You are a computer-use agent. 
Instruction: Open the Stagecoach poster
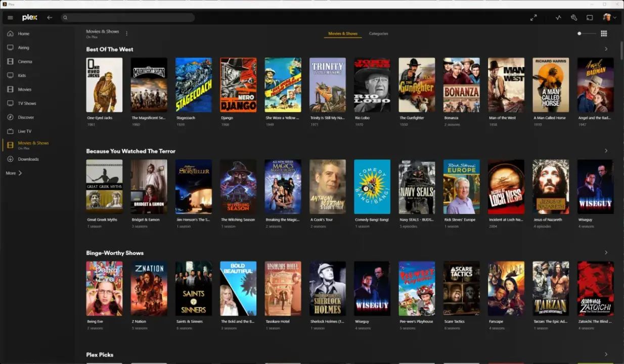194,85
